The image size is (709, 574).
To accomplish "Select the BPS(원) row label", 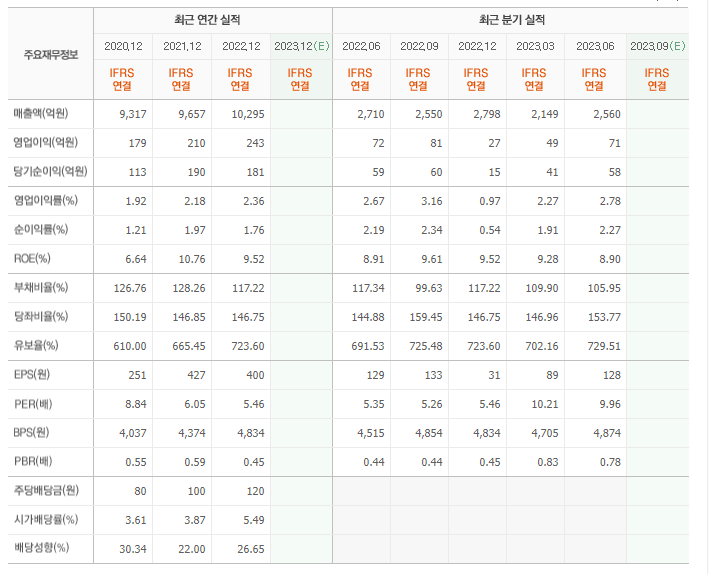I will pyautogui.click(x=31, y=432).
